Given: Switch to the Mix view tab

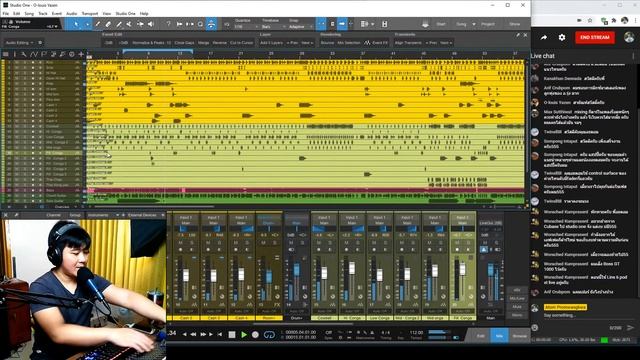Looking at the screenshot, I should coord(499,336).
